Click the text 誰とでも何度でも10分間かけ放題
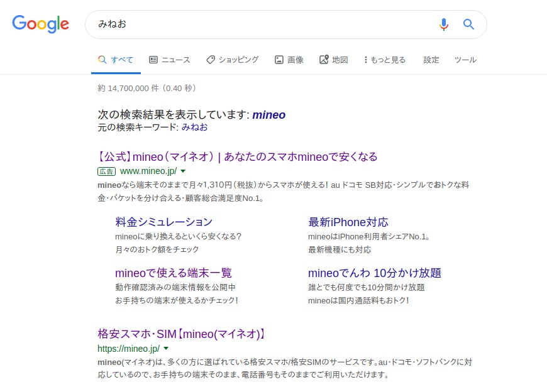This screenshot has height=392, width=547. (367, 288)
